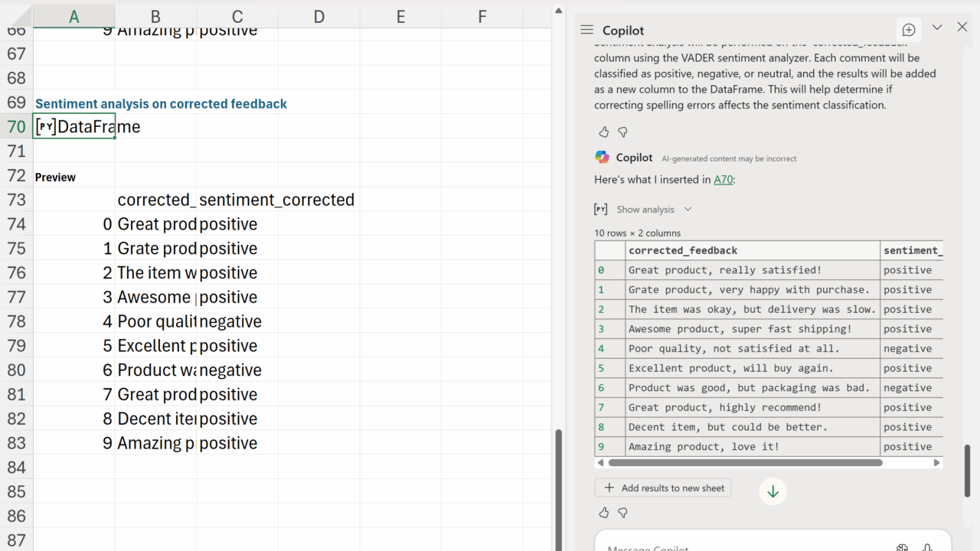Open the Copilot pane options chevron
This screenshot has width=980, height=551.
pos(937,28)
